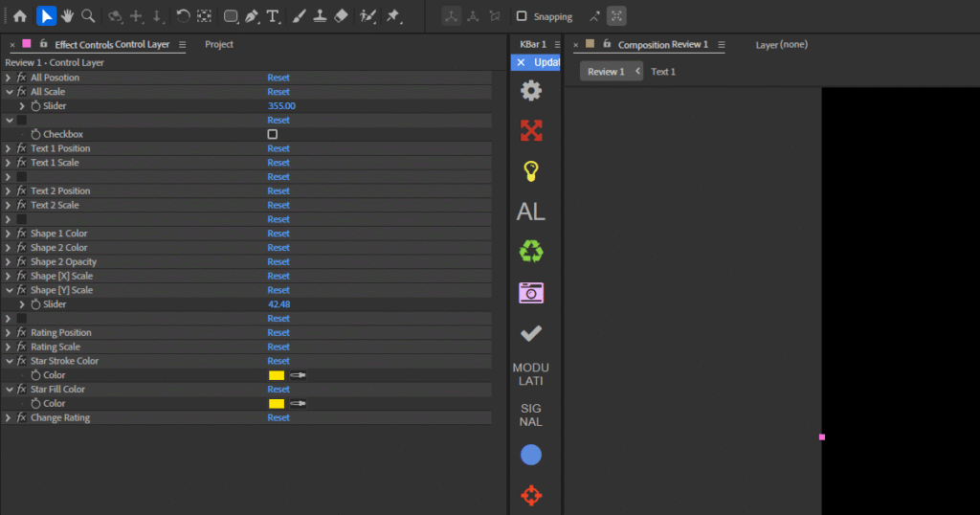Expand the Text 1 Scale effect
This screenshot has width=980, height=515.
(8, 163)
